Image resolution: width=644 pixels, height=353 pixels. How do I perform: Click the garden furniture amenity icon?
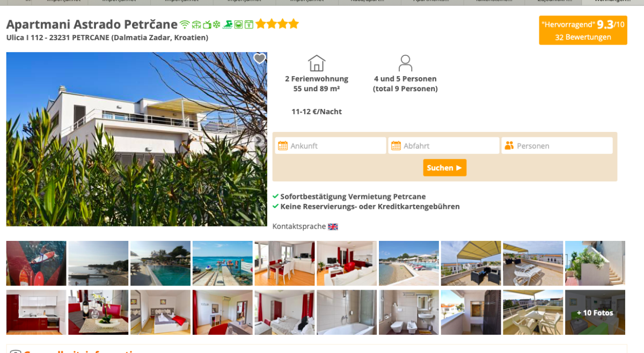point(196,25)
